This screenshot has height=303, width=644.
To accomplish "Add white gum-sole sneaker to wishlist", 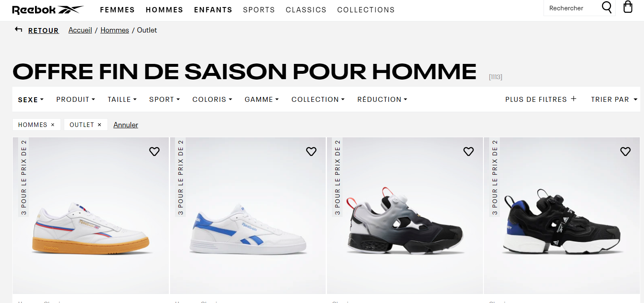I will 154,152.
